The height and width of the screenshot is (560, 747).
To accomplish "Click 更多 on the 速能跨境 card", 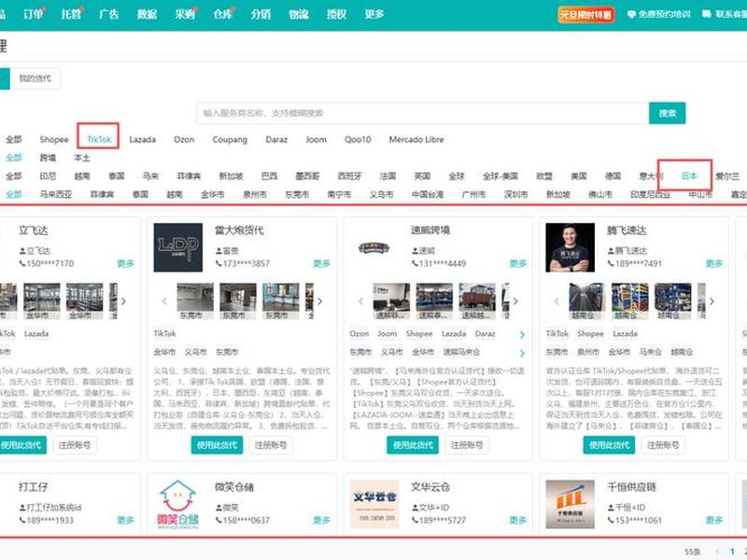I will [518, 263].
